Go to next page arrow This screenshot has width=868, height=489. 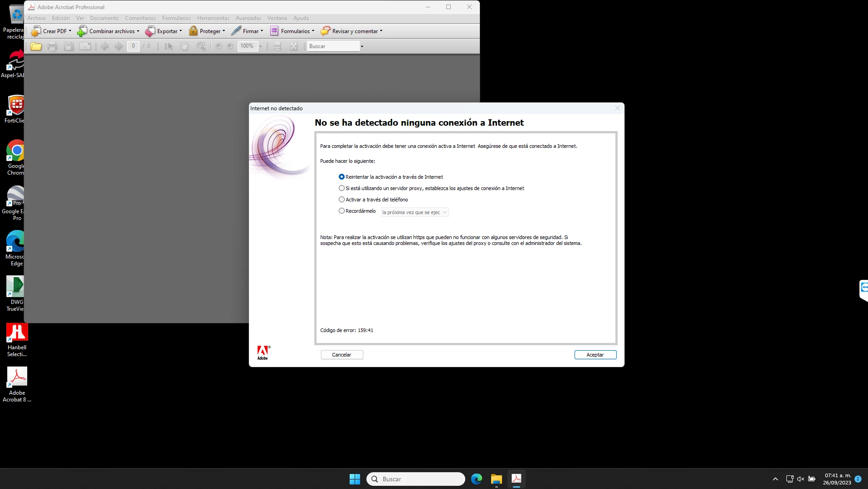coord(119,46)
